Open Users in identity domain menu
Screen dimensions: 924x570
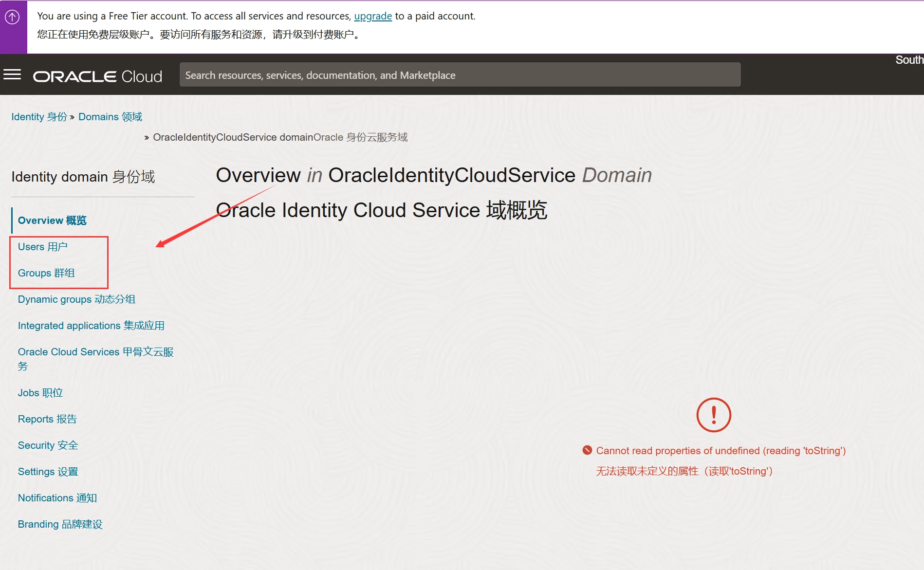[43, 247]
